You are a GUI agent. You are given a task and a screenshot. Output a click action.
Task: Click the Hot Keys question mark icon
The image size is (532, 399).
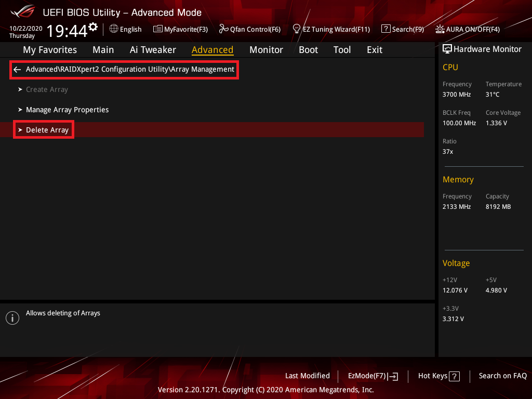(454, 377)
